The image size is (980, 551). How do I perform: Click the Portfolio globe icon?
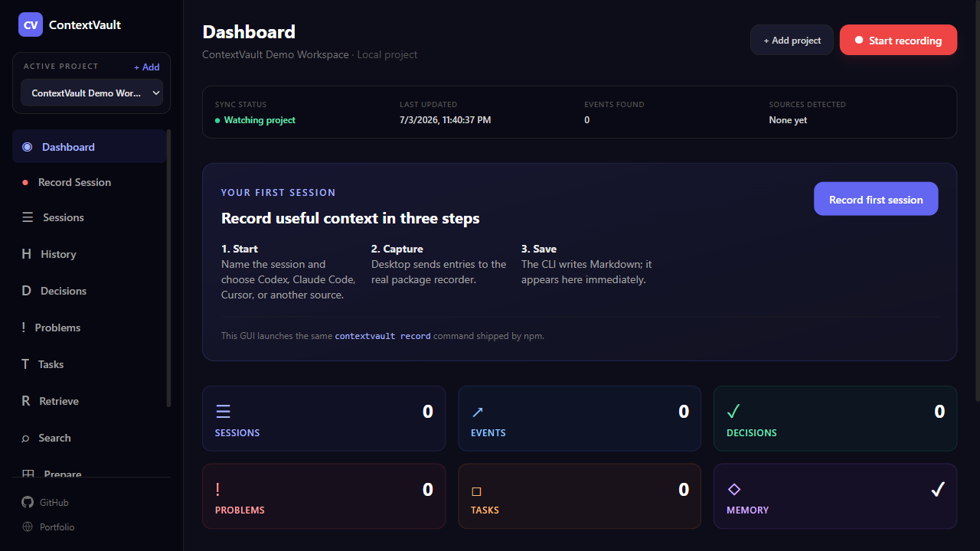[28, 527]
